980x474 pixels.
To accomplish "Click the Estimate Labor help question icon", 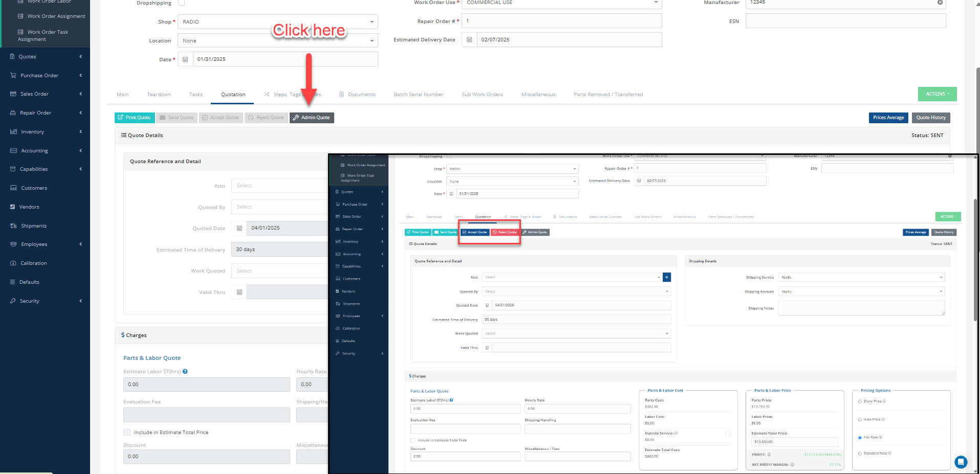I will [x=185, y=372].
